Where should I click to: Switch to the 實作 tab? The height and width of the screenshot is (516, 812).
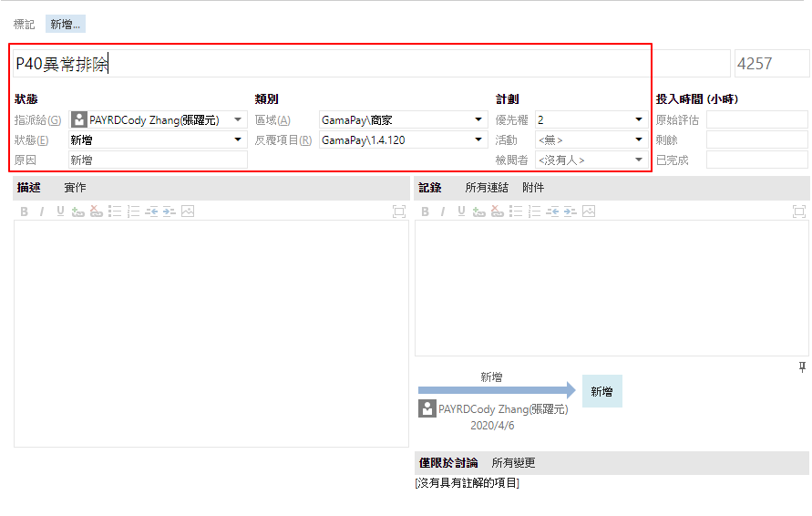[75, 188]
